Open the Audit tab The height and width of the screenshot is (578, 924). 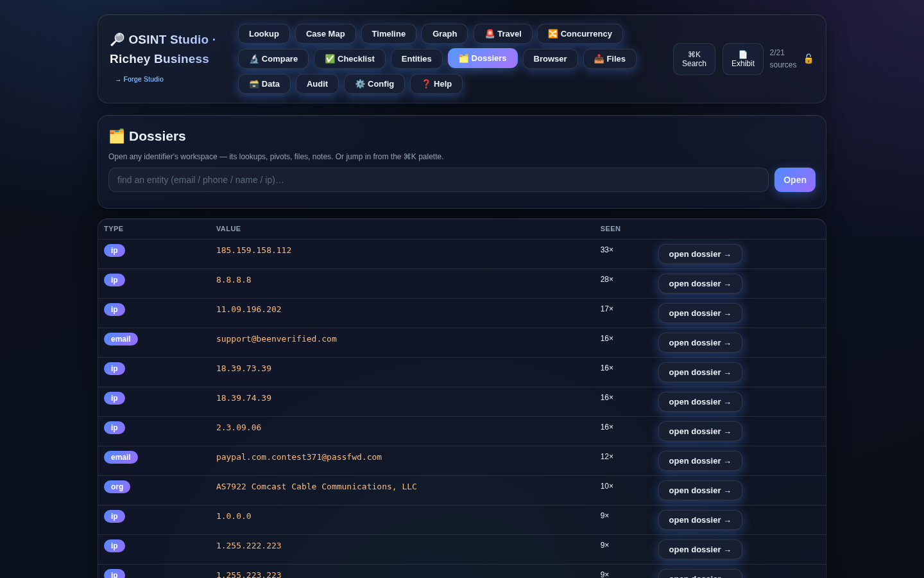317,84
